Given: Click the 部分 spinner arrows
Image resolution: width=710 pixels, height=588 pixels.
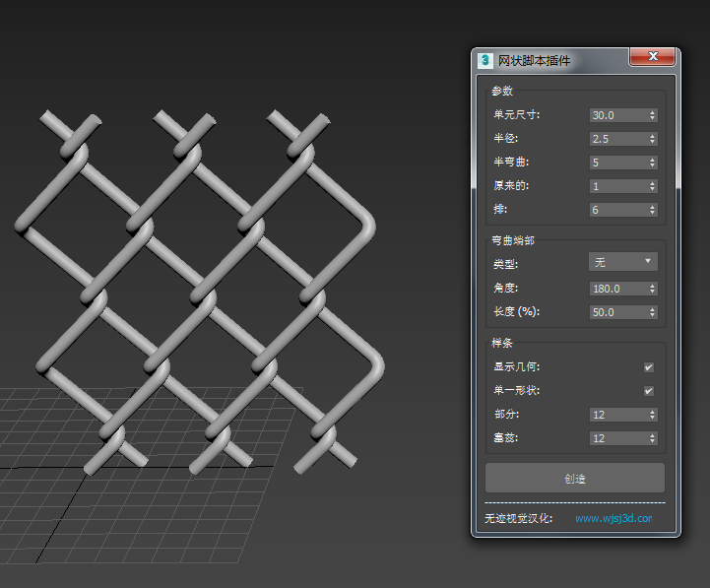Looking at the screenshot, I should pyautogui.click(x=653, y=415).
